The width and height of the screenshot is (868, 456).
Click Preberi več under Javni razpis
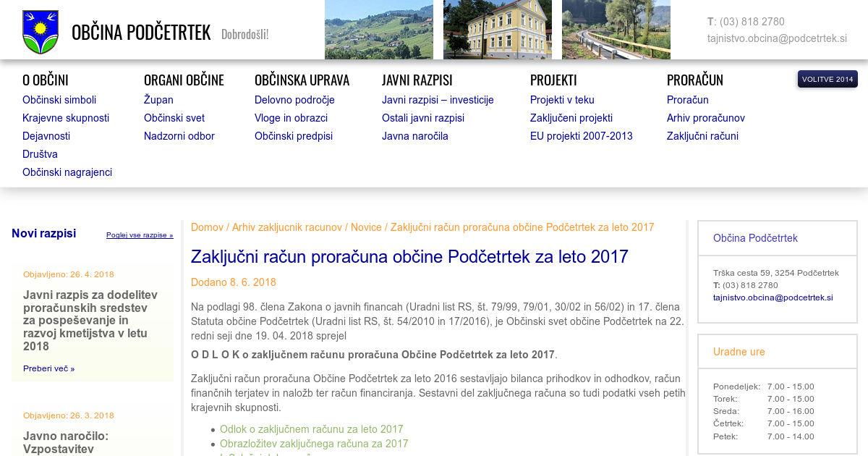click(48, 368)
